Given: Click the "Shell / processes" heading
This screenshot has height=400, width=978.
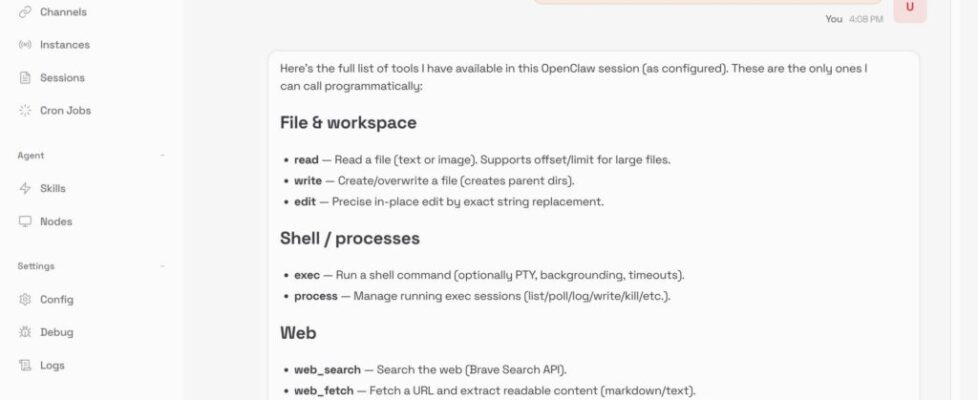Looking at the screenshot, I should coord(350,239).
